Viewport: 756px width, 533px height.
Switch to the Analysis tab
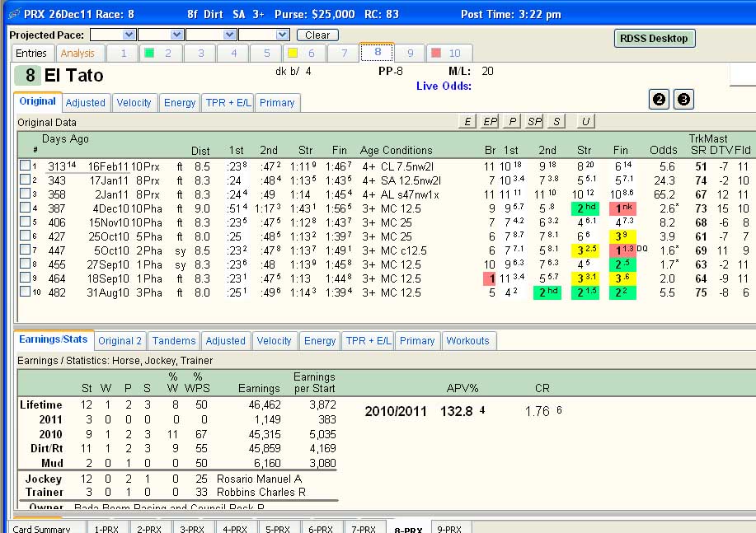click(77, 53)
